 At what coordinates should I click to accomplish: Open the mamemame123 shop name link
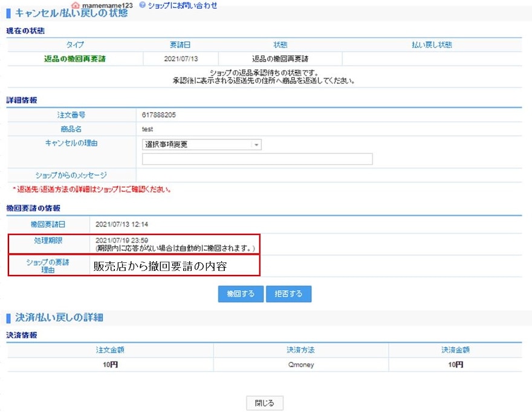coord(107,5)
